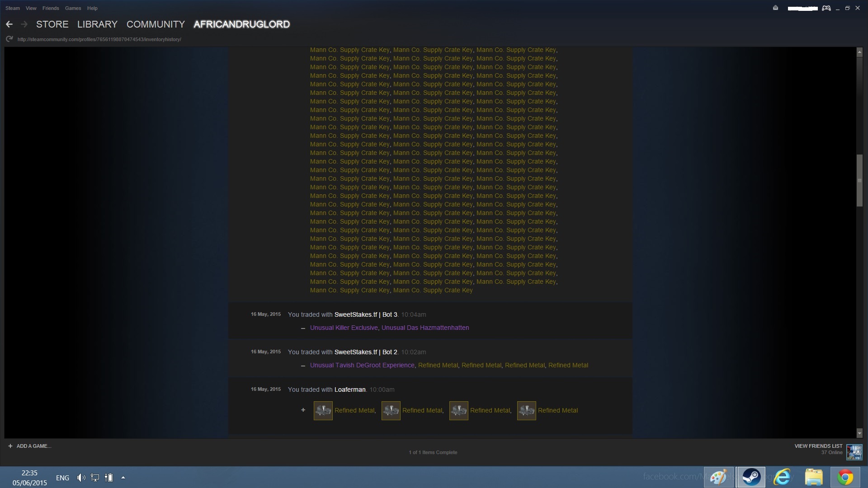Click the volume speaker tray icon
868x488 pixels.
pos(81,478)
